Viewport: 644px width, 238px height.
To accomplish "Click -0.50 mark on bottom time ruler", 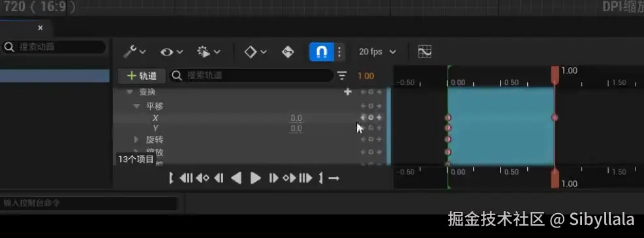I will point(406,172).
